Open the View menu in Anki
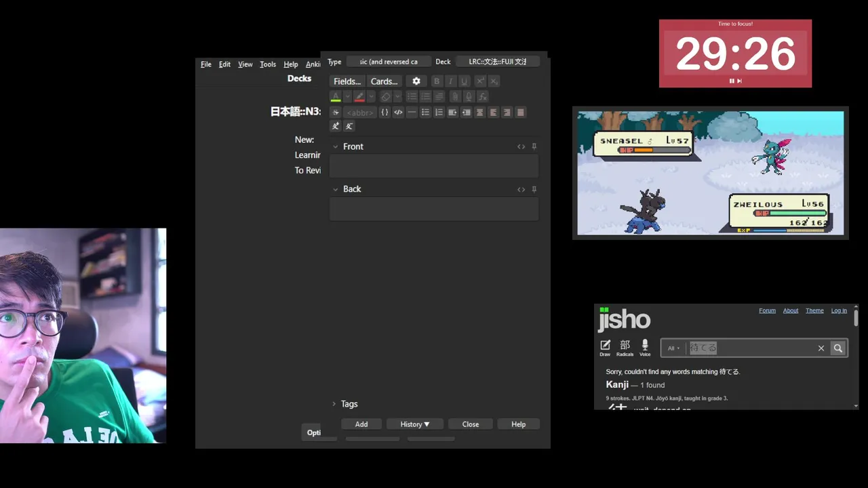The height and width of the screenshot is (488, 868). pyautogui.click(x=245, y=64)
